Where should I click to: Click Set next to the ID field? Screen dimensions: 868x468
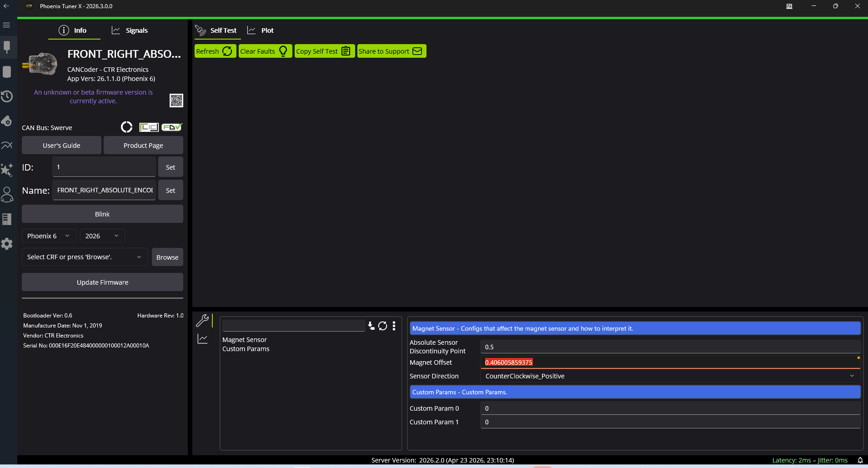(171, 167)
